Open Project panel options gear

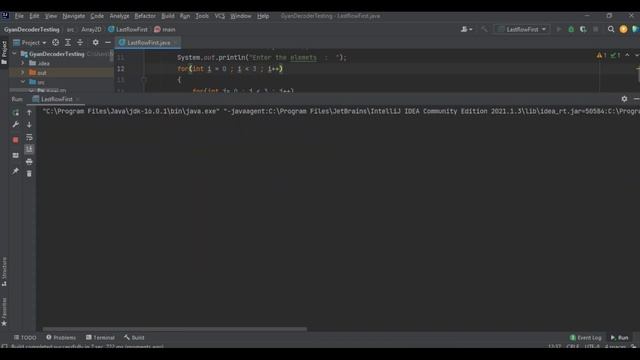point(96,42)
